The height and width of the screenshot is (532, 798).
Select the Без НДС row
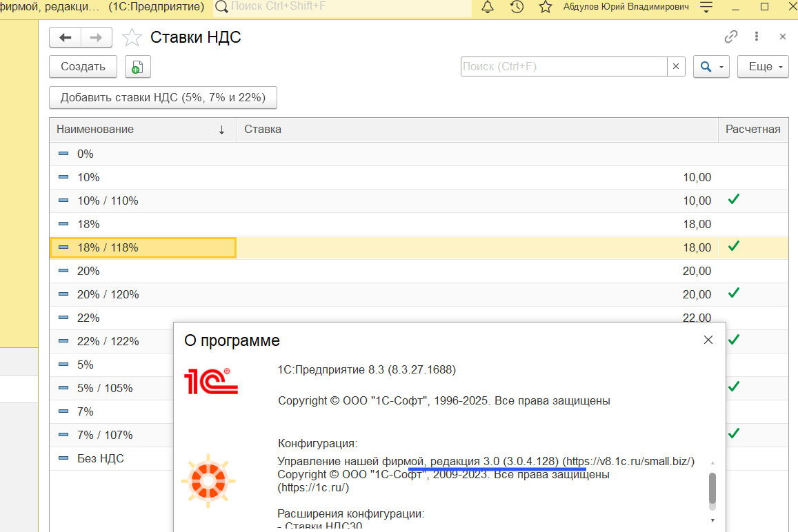[112, 458]
